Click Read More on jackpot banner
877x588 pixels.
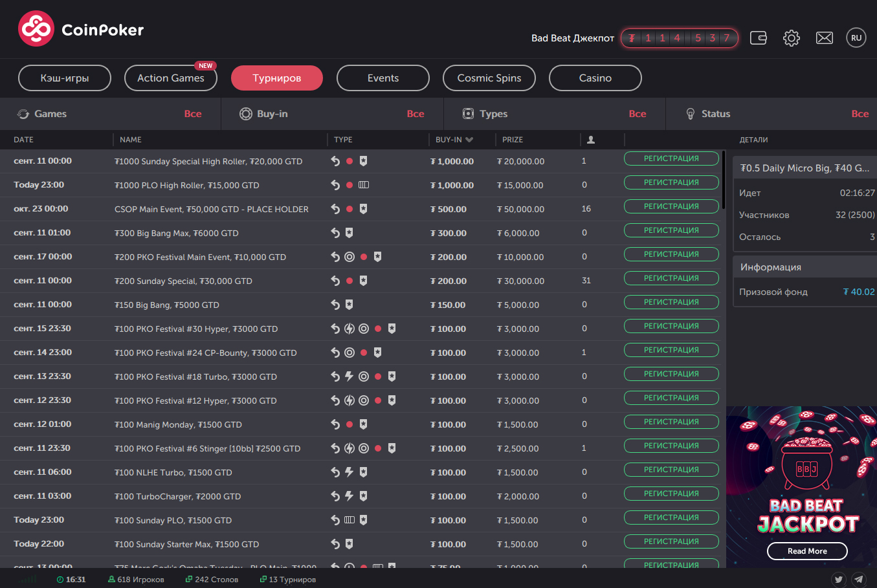pos(806,551)
